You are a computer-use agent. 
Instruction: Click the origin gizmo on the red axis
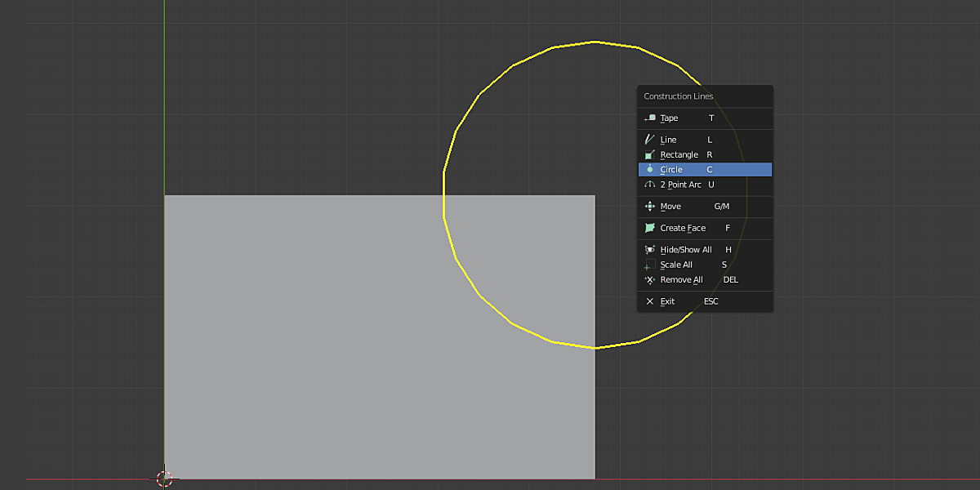[165, 479]
